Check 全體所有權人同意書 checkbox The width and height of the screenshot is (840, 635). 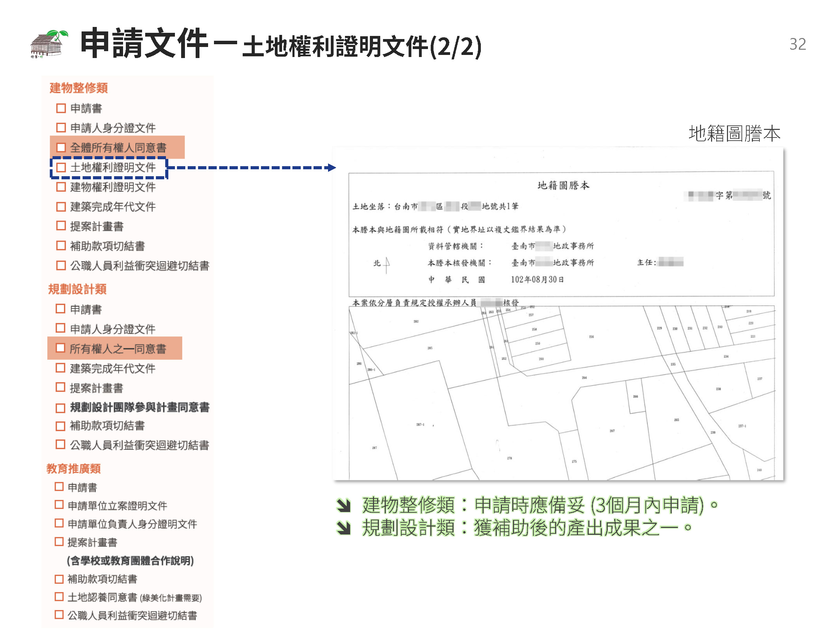pos(61,147)
